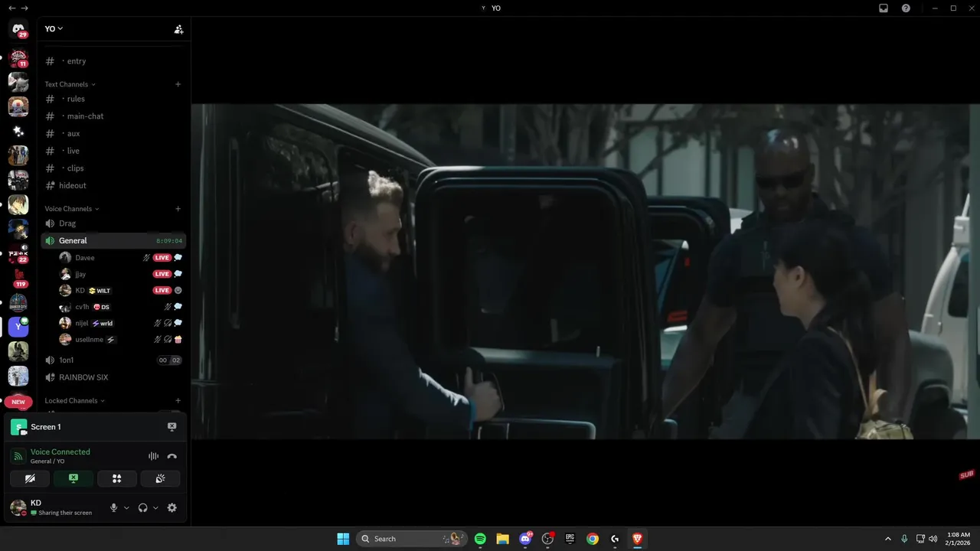The image size is (980, 551).
Task: Jump to NEW unread servers indicator
Action: coord(18,402)
